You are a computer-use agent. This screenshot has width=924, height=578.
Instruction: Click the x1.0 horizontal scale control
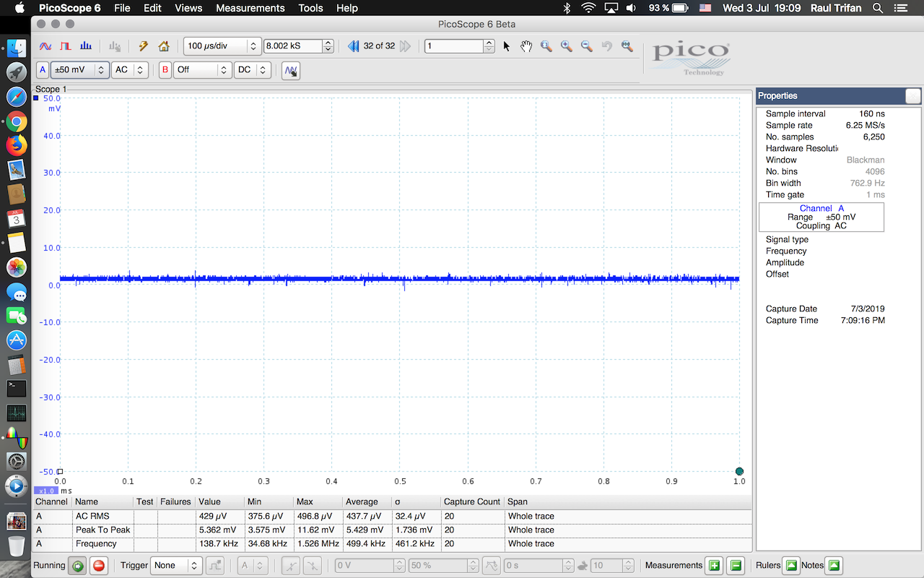pyautogui.click(x=47, y=491)
